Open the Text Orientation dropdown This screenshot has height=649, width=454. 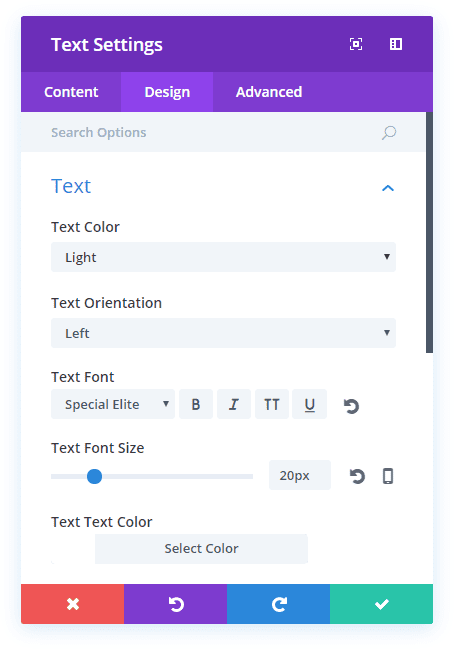click(223, 333)
